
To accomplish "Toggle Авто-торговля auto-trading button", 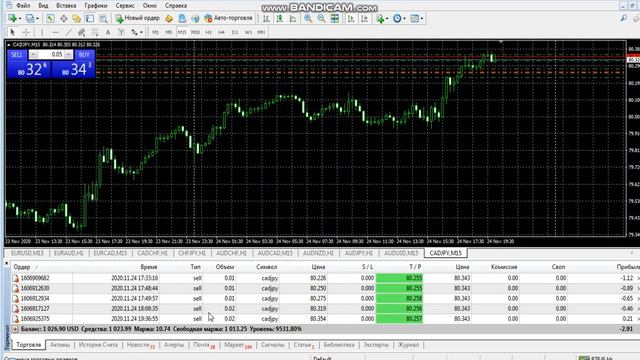I will (x=229, y=18).
